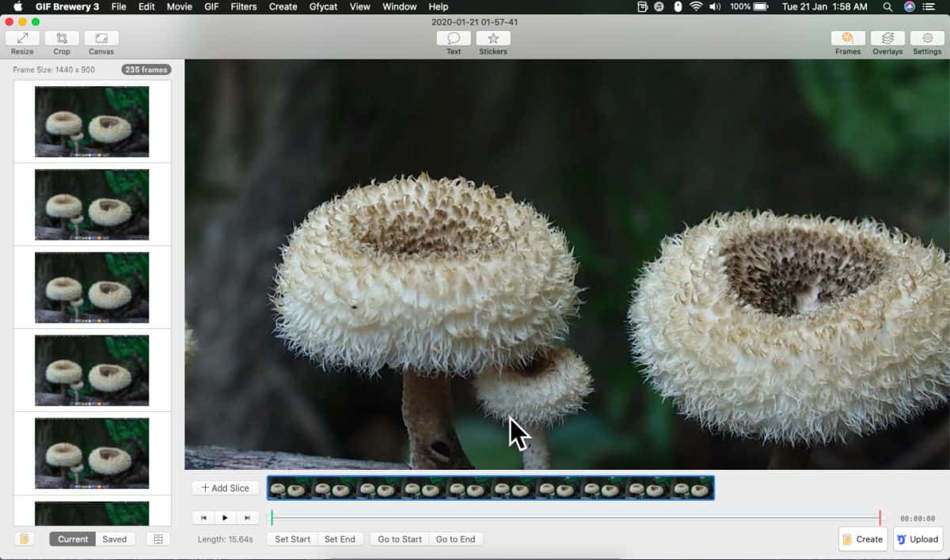Image resolution: width=950 pixels, height=560 pixels.
Task: Click the Wi-Fi status icon
Action: (697, 6)
